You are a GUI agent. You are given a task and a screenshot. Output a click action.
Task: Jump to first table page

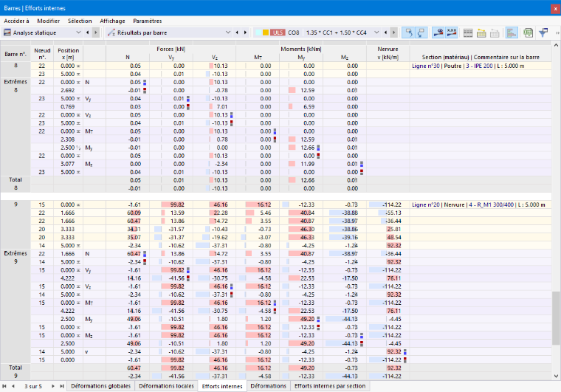4,386
